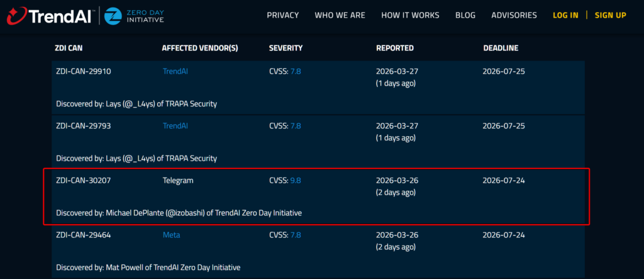
Task: Open TrendAI vendor link for ZDI-CAN-29910
Action: (175, 71)
